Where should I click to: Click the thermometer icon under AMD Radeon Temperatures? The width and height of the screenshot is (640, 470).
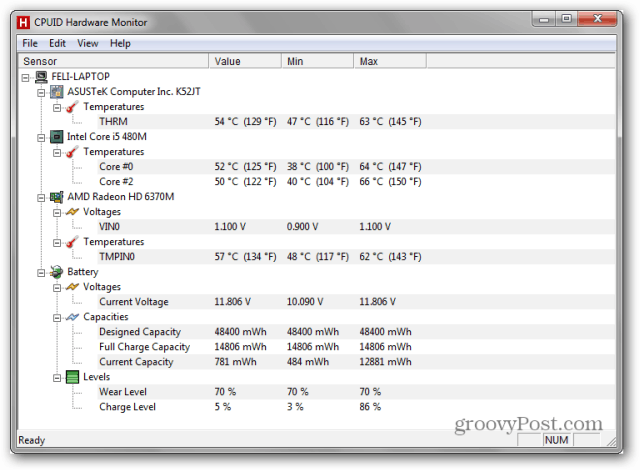72,242
